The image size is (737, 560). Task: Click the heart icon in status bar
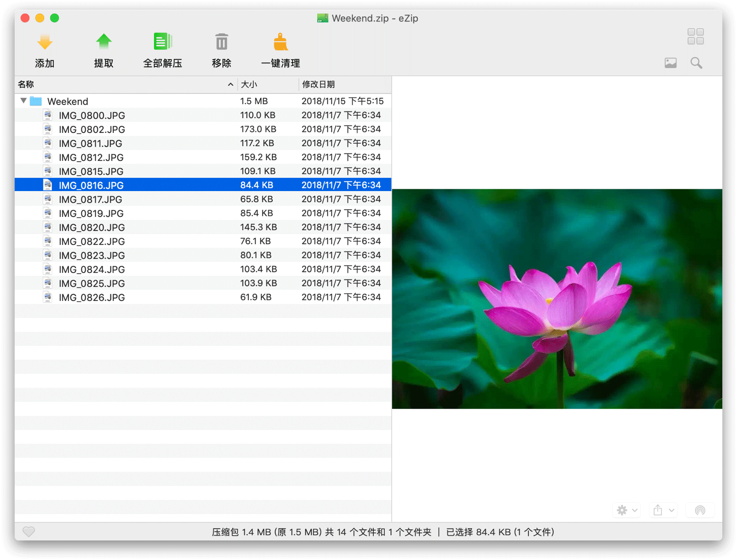pos(29,532)
